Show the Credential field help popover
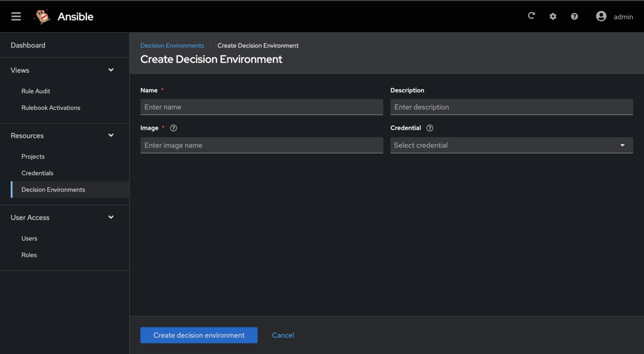The height and width of the screenshot is (354, 644). point(429,128)
